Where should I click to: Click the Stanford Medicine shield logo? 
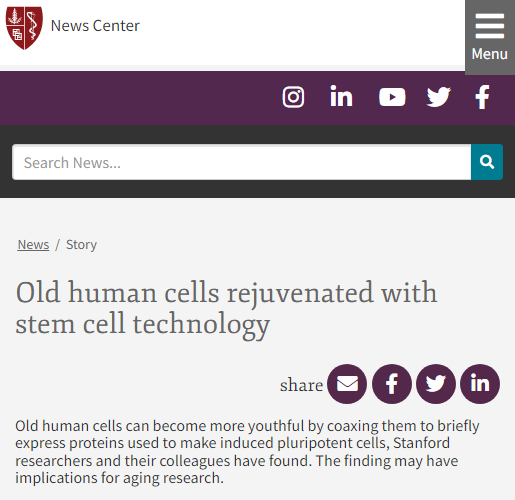(x=24, y=28)
